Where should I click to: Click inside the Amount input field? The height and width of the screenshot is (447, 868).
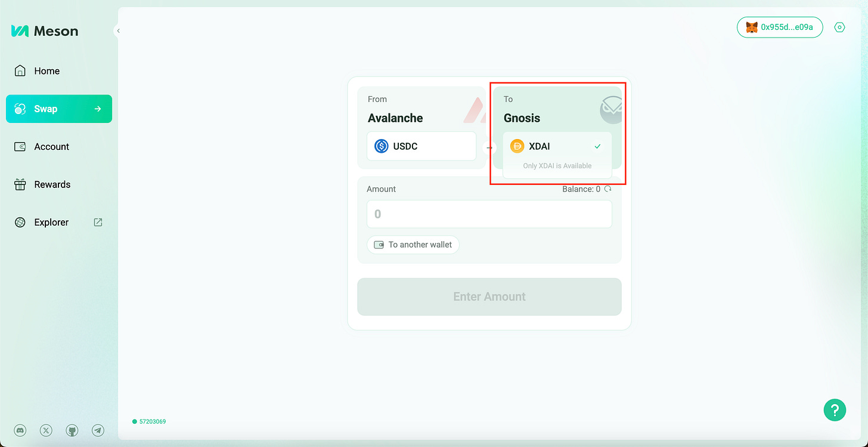[489, 214]
